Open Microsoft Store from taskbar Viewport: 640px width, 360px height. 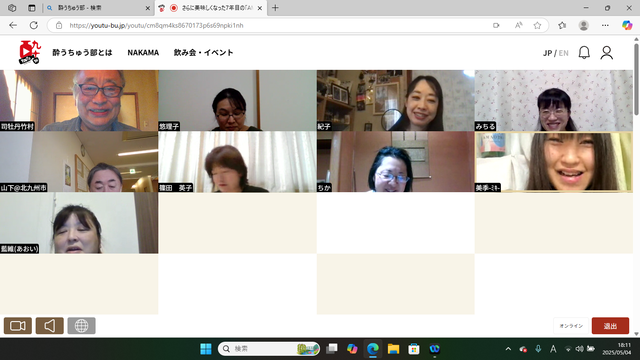coord(413,349)
